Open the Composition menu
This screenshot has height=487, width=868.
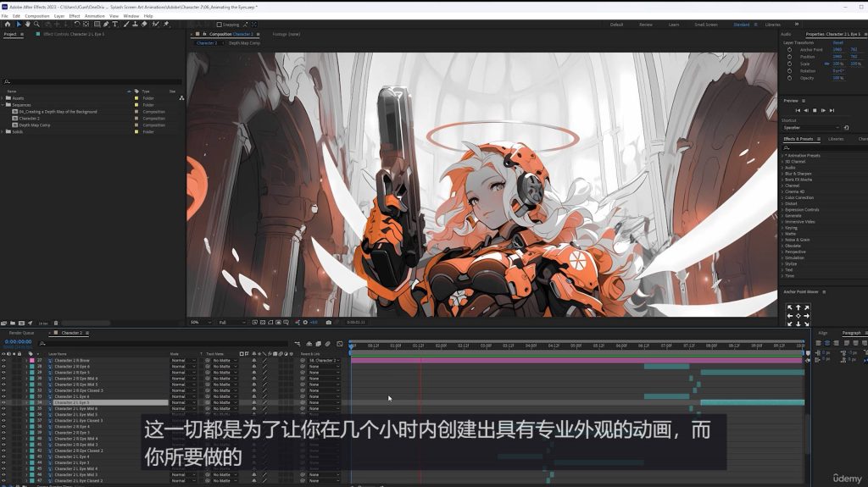click(37, 16)
